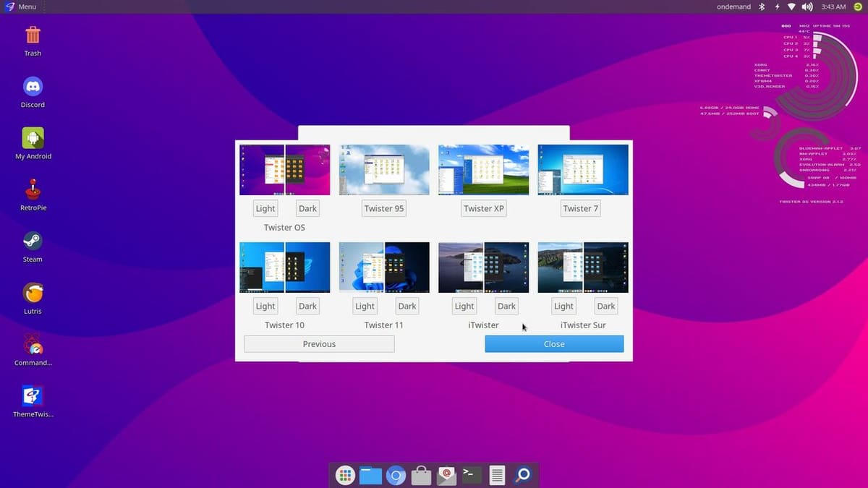Viewport: 868px width, 488px height.
Task: Apply the Twister 10 Light theme
Action: [x=265, y=306]
